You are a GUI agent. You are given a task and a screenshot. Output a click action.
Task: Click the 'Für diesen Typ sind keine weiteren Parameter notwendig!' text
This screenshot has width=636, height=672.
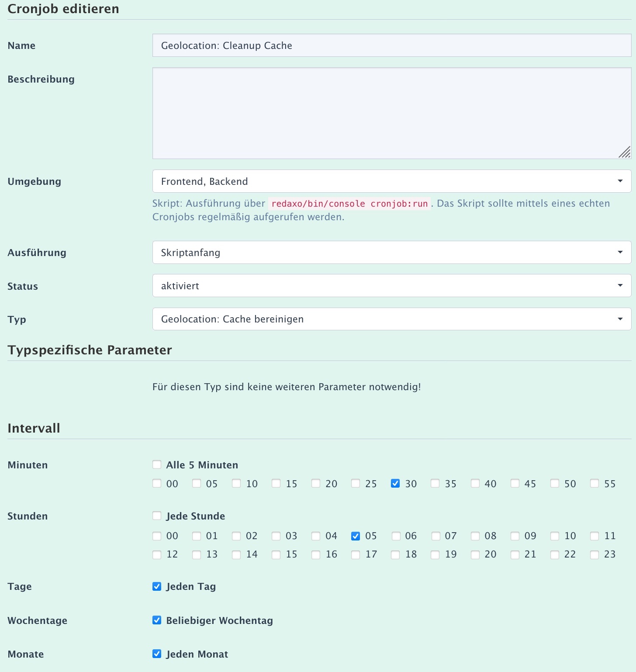coord(287,387)
